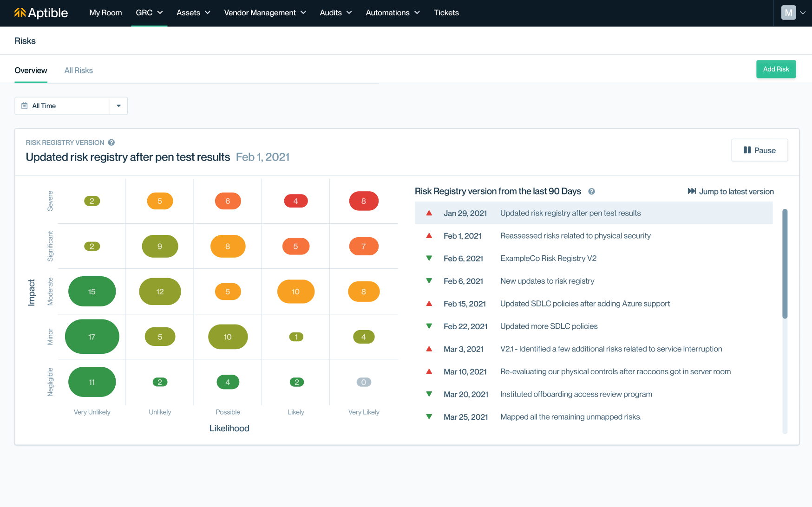812x507 pixels.
Task: Click the calendar icon in All Time filter
Action: coord(25,106)
